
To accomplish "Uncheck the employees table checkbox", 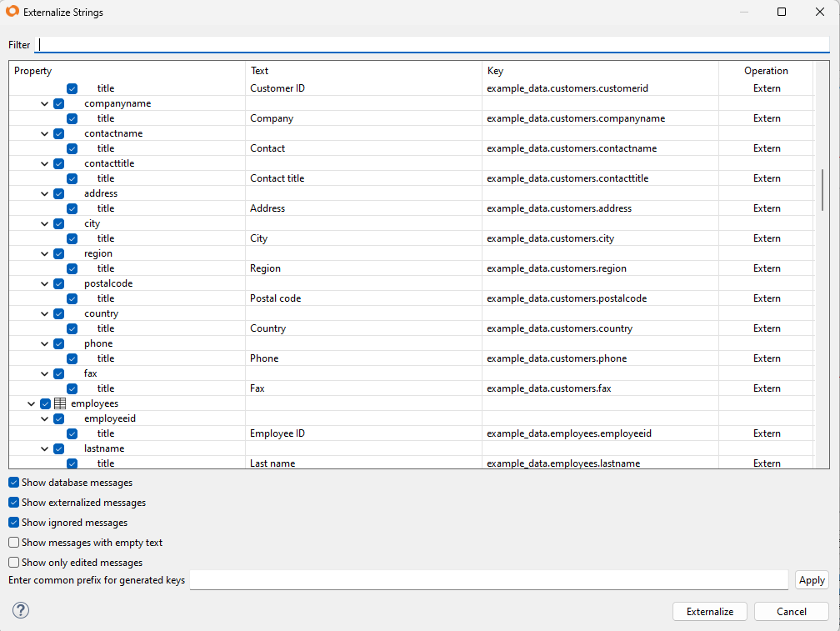I will pos(46,403).
